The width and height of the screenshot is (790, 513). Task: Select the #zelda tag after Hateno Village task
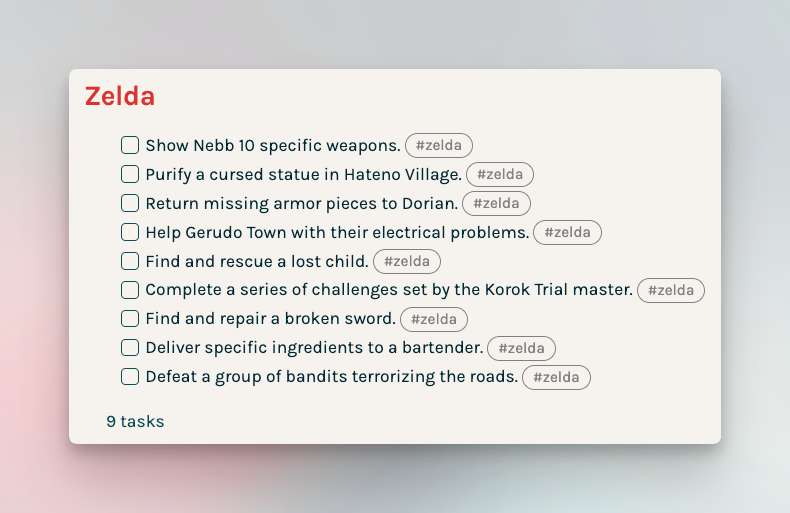click(500, 174)
